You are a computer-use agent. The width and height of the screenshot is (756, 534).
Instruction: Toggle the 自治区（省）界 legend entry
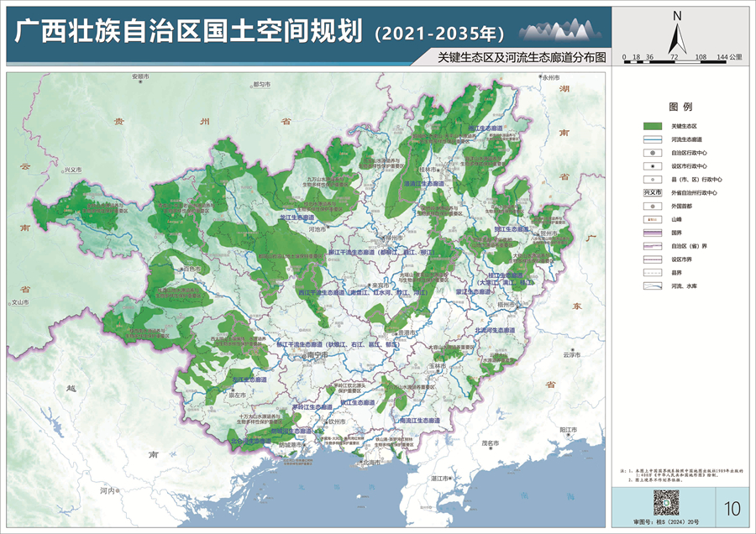click(652, 246)
